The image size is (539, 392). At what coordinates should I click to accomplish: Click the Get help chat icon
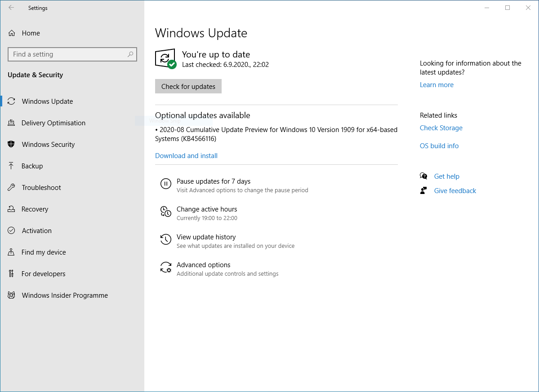click(x=423, y=176)
